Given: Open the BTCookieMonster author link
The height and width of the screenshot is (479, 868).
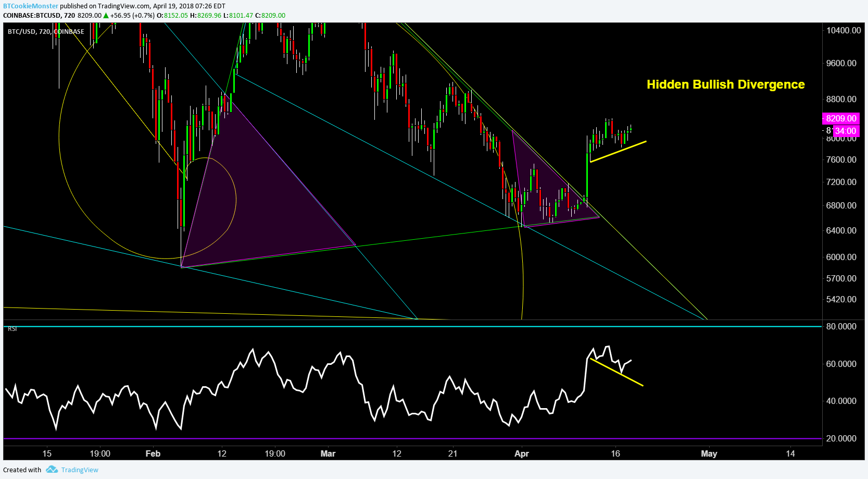Looking at the screenshot, I should [31, 6].
